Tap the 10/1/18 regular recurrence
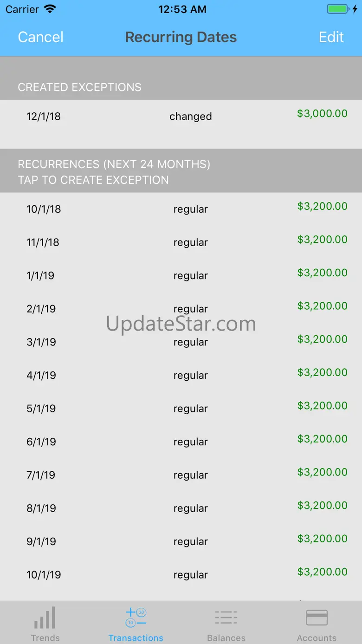 tap(181, 209)
